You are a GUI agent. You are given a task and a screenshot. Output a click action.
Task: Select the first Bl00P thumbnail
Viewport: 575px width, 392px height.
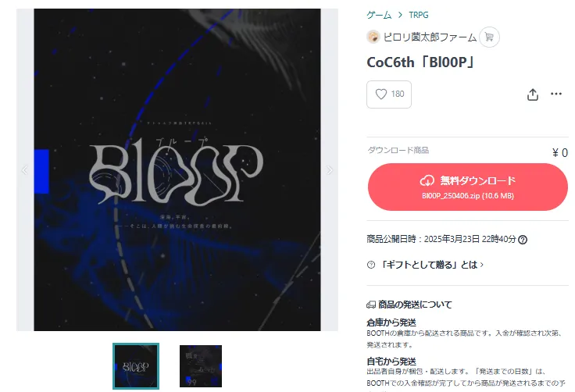[x=136, y=366]
